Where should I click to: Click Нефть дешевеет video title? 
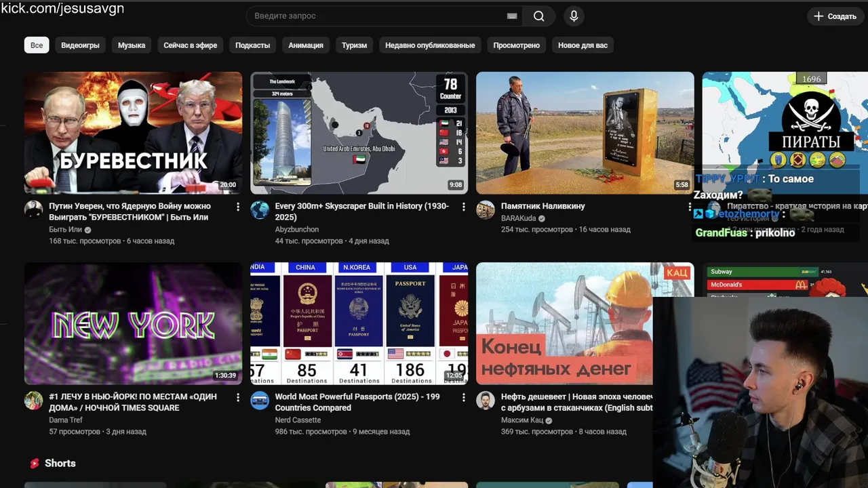[x=577, y=402]
